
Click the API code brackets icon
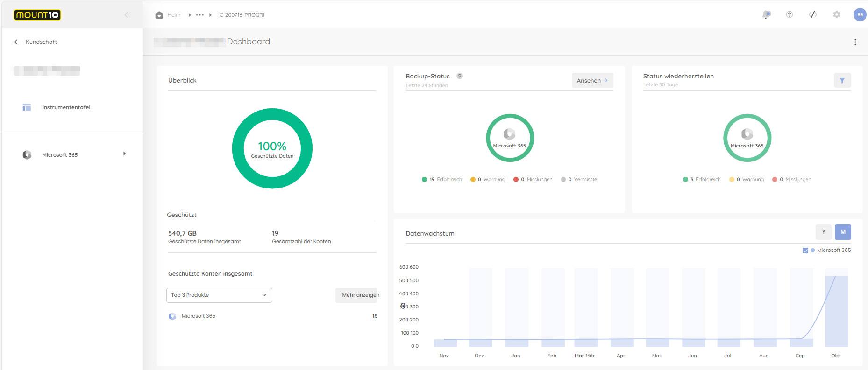click(x=813, y=15)
